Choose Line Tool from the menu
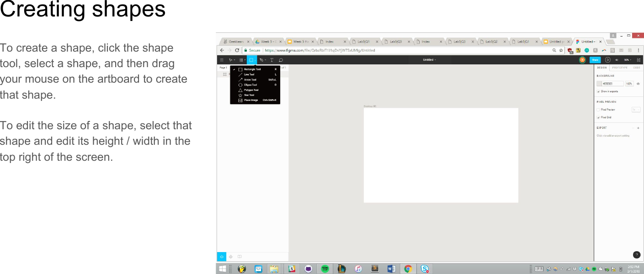Viewport: 644px width, 274px height. pos(255,74)
